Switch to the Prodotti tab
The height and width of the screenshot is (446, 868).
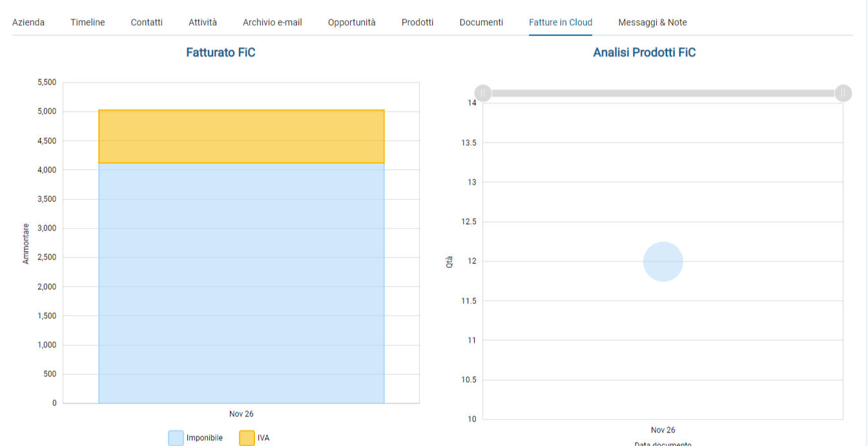417,22
